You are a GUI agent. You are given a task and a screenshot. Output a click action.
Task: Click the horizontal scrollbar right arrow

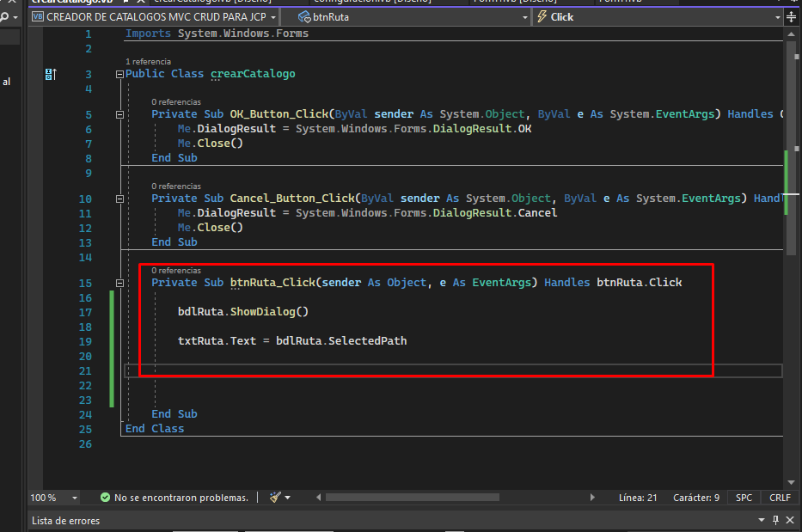pos(591,498)
